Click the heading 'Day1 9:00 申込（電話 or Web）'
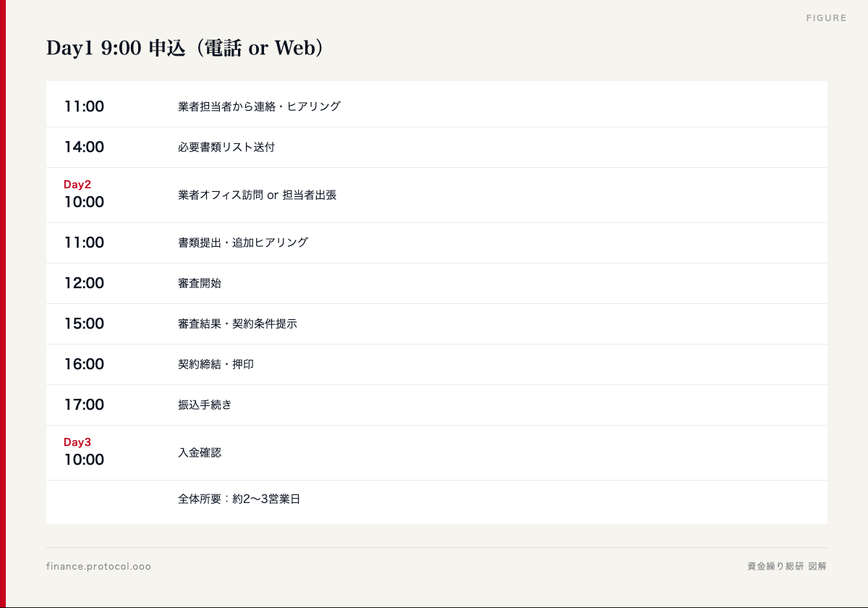868x608 pixels. click(184, 48)
